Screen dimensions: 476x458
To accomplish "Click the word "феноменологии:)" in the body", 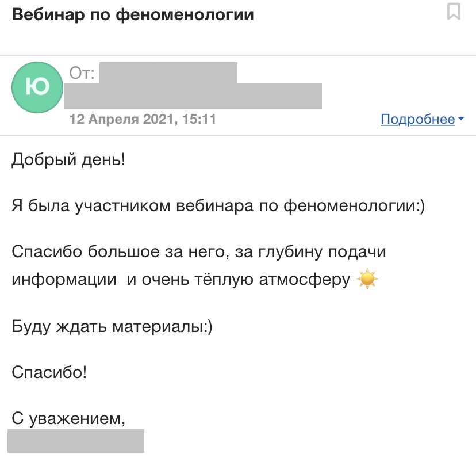I will 355,207.
